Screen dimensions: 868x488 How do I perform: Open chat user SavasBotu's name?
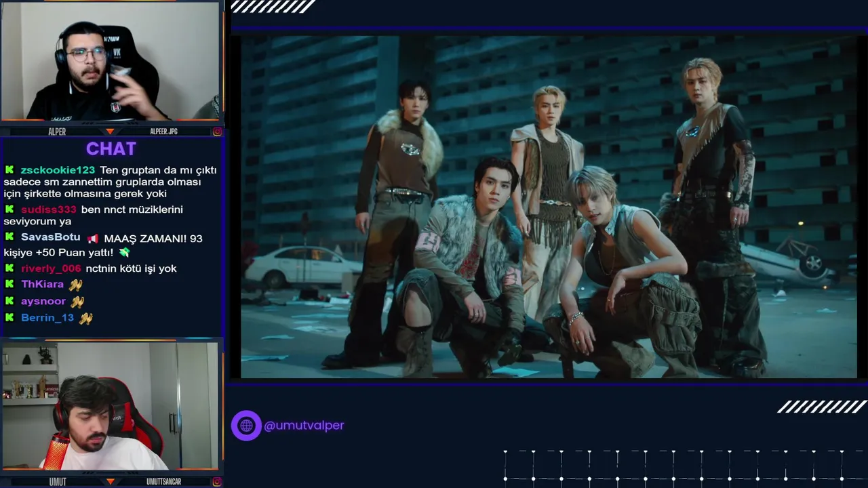[50, 238]
